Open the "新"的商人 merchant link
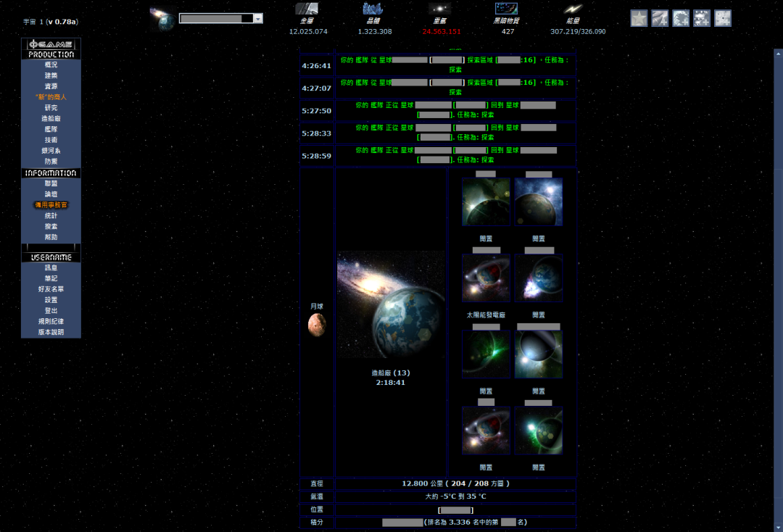783x532 pixels. coord(51,97)
